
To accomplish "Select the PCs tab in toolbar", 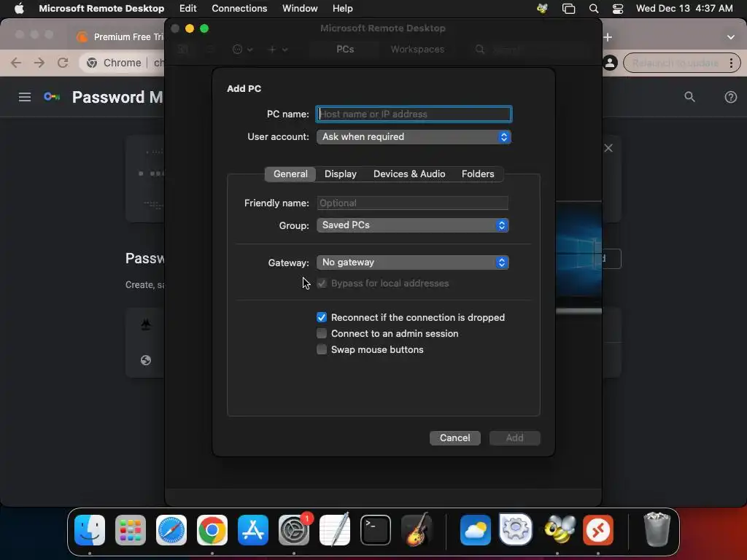I will [345, 50].
